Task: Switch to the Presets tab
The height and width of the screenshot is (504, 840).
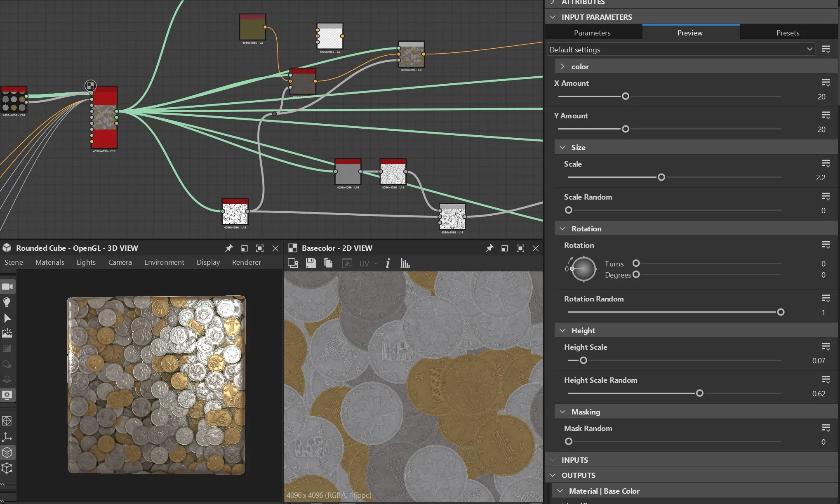Action: tap(788, 33)
